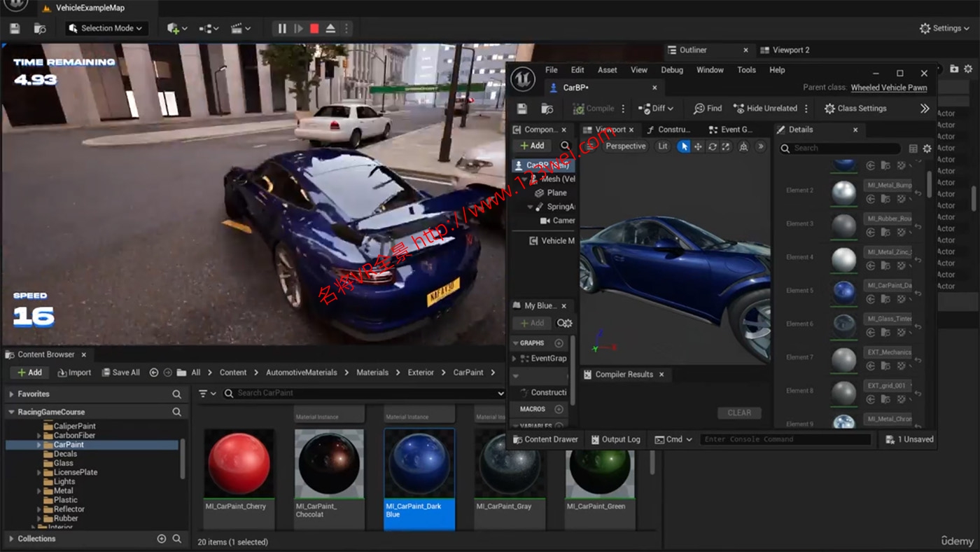
Task: Pause the running simulation
Action: point(282,29)
